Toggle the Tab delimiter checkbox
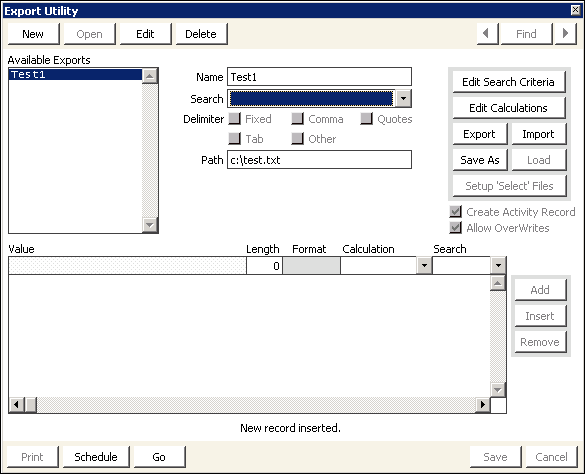This screenshot has width=585, height=474. pyautogui.click(x=234, y=138)
